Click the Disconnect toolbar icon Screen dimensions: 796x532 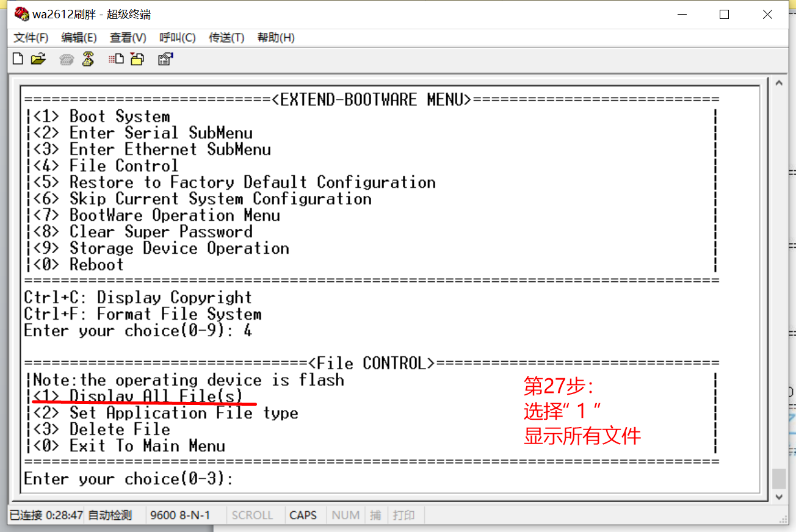(89, 59)
